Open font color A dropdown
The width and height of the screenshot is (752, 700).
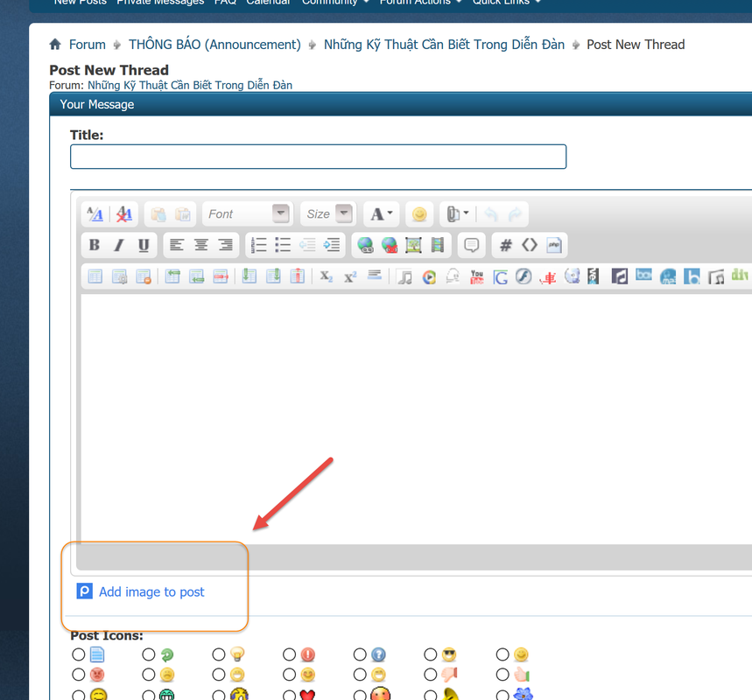click(382, 213)
